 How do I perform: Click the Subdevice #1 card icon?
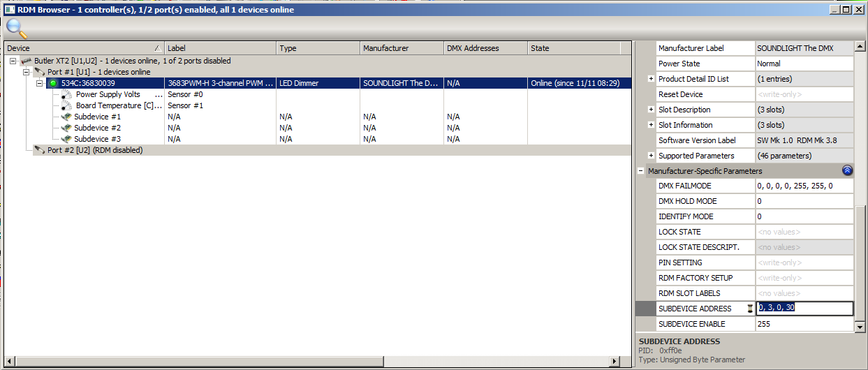tap(66, 117)
